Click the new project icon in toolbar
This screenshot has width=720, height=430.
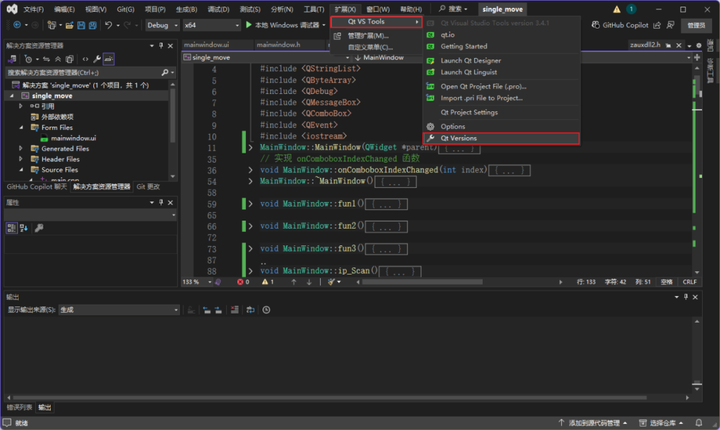[x=51, y=25]
